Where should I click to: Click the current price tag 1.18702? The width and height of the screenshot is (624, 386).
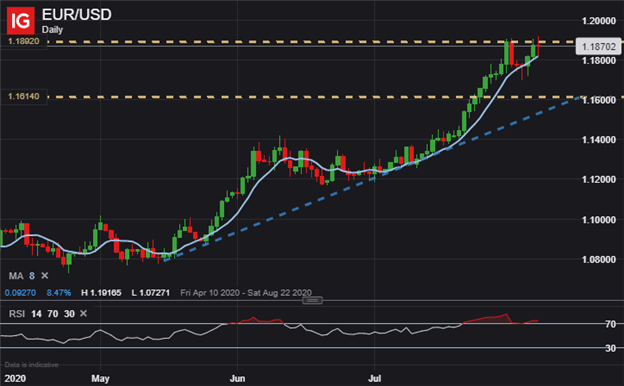(598, 47)
